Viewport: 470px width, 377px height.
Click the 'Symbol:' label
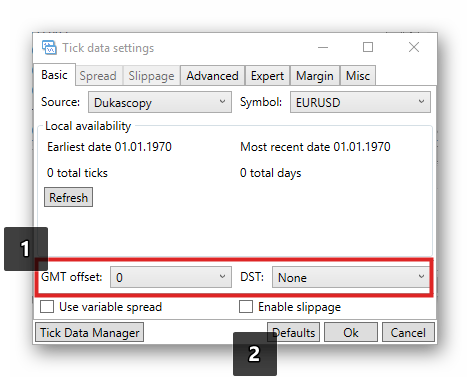pyautogui.click(x=261, y=102)
